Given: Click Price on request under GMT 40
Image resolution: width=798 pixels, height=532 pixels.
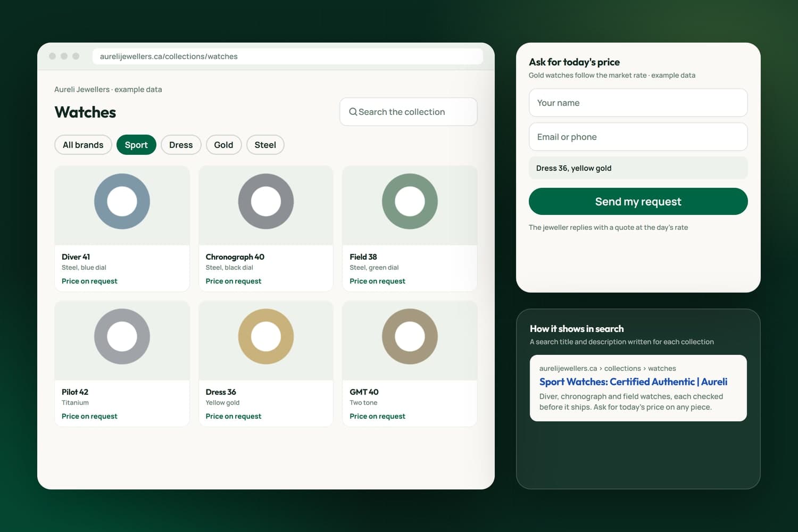Looking at the screenshot, I should [x=377, y=416].
